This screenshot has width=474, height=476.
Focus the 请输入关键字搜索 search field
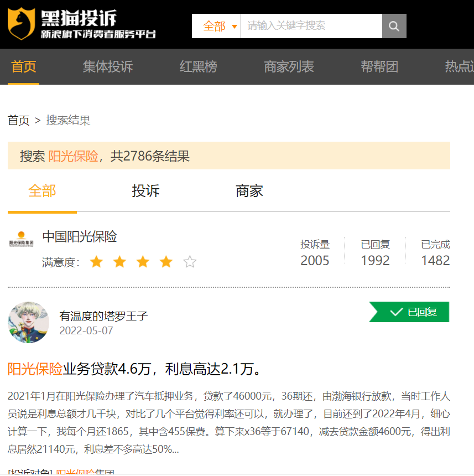coord(311,26)
